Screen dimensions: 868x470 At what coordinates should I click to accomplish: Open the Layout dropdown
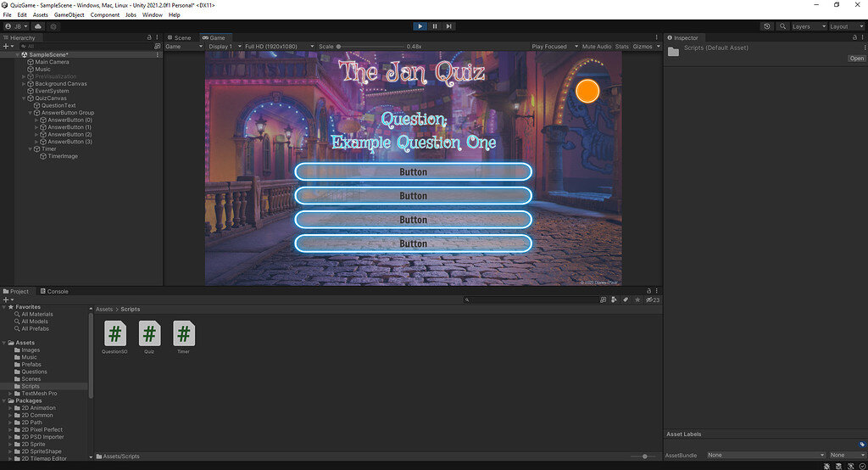846,26
